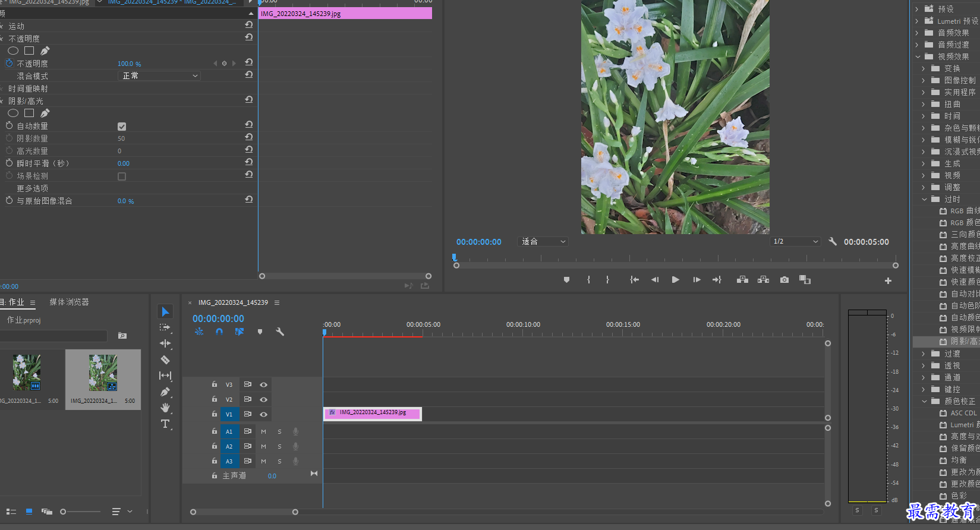980x530 pixels.
Task: Toggle V1 track visibility eye
Action: click(x=263, y=414)
